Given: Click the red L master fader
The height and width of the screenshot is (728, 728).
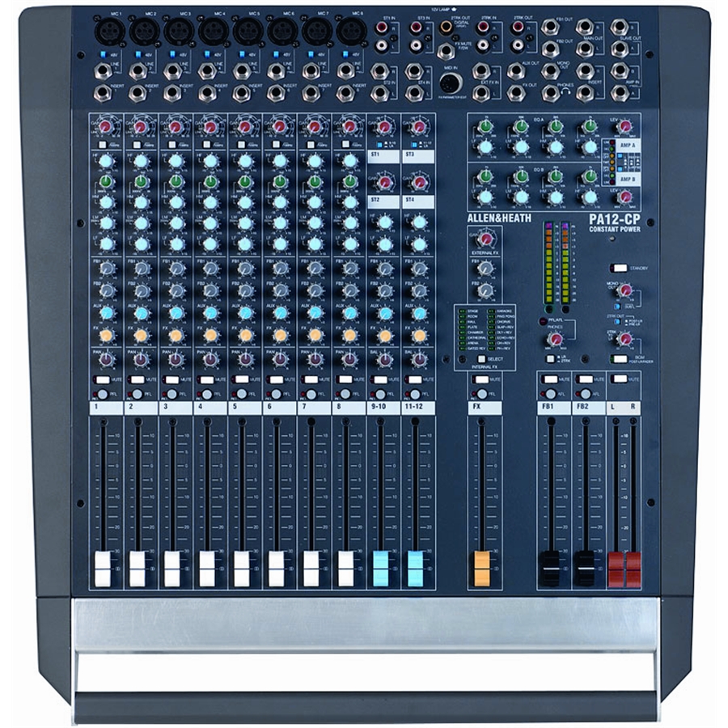Looking at the screenshot, I should coord(616,569).
